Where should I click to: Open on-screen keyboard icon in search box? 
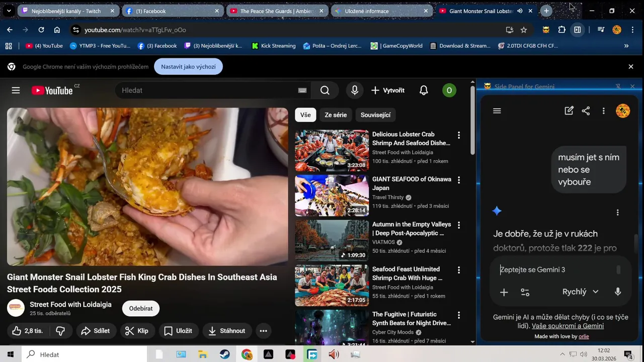point(302,90)
